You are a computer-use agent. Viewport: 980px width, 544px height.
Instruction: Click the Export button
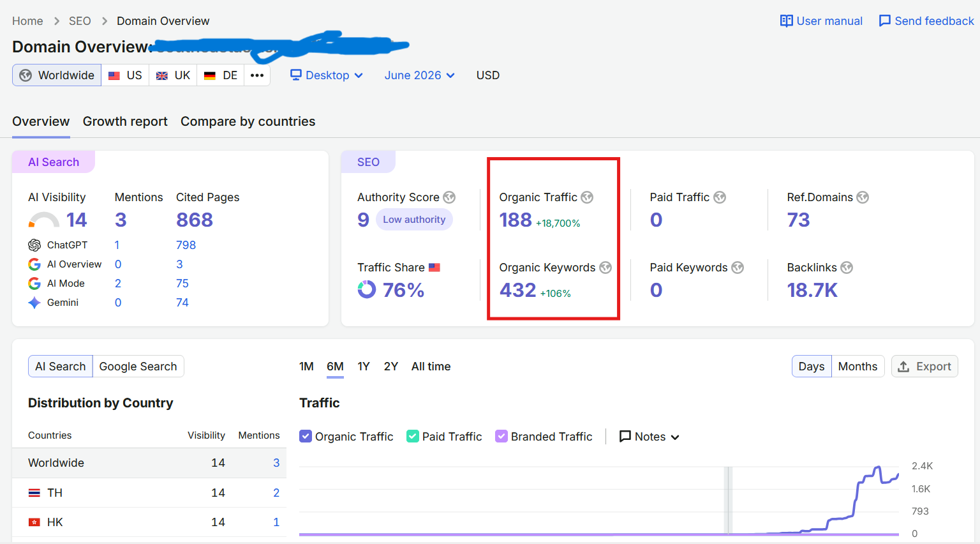924,366
